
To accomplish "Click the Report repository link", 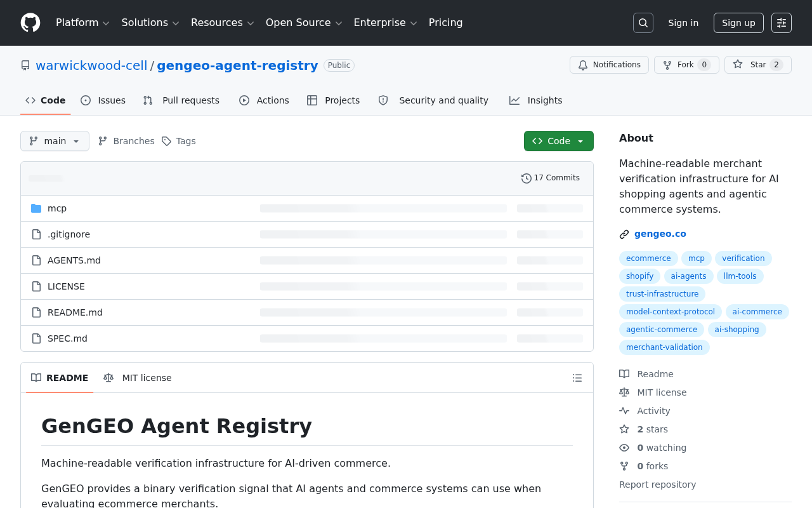I will pyautogui.click(x=657, y=485).
